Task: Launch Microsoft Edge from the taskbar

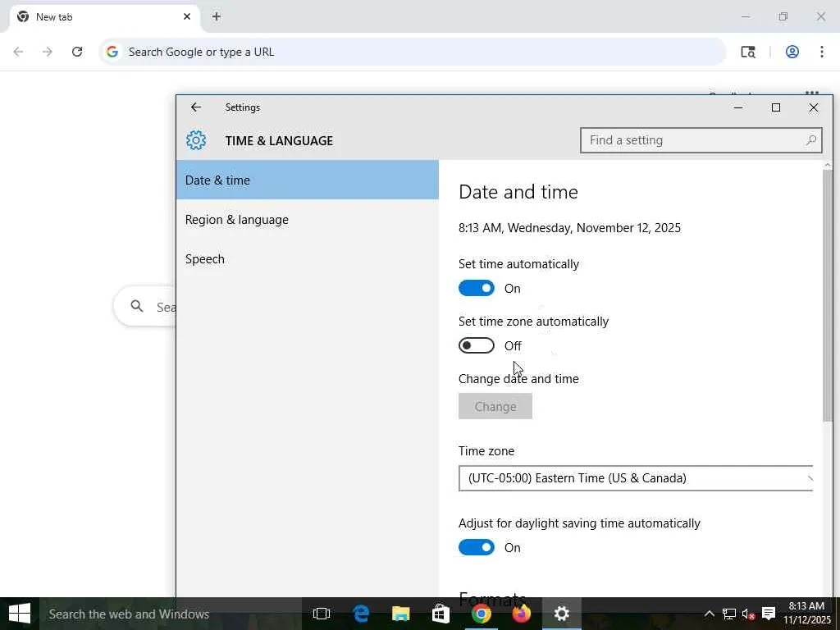Action: (361, 614)
